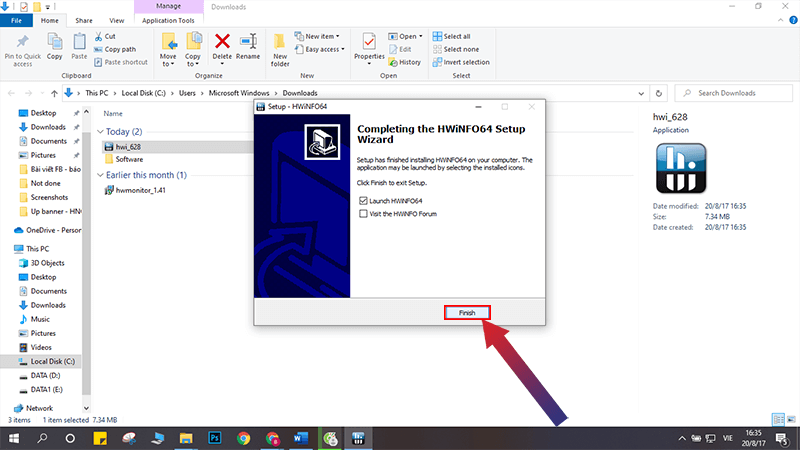Click Select all in ribbon
This screenshot has height=450, width=800.
pos(452,36)
